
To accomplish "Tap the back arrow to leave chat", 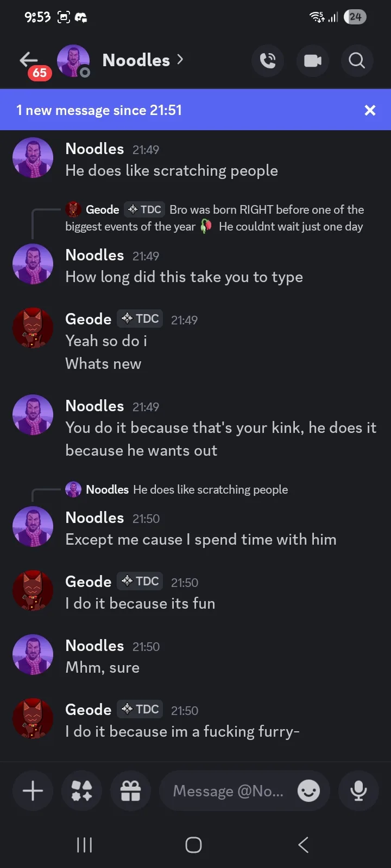I will [x=28, y=60].
